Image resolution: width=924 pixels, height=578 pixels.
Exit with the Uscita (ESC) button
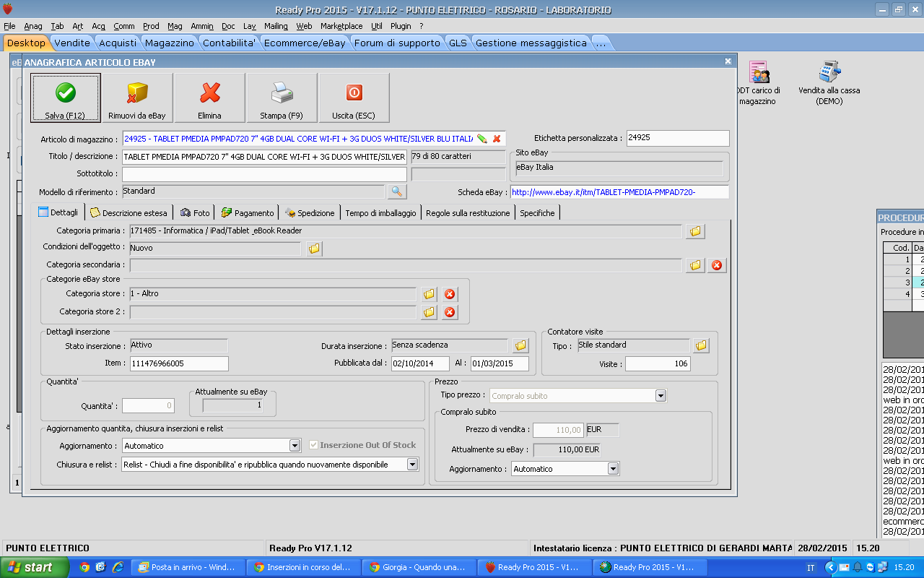pos(354,98)
